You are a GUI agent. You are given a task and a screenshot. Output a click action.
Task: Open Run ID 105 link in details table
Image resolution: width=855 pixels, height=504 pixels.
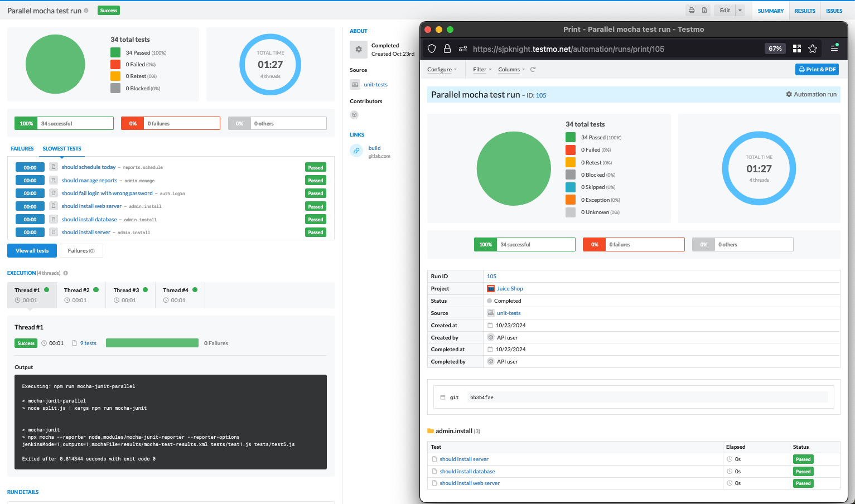491,277
